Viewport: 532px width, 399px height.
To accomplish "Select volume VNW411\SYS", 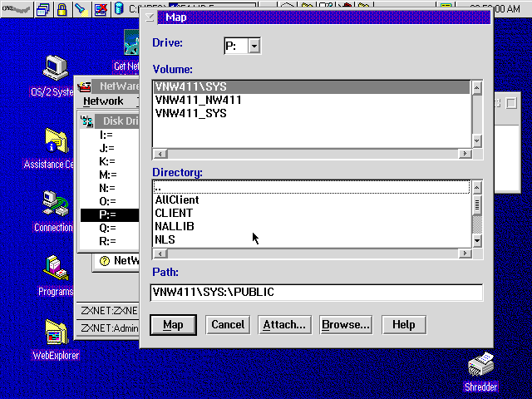I will 312,86.
